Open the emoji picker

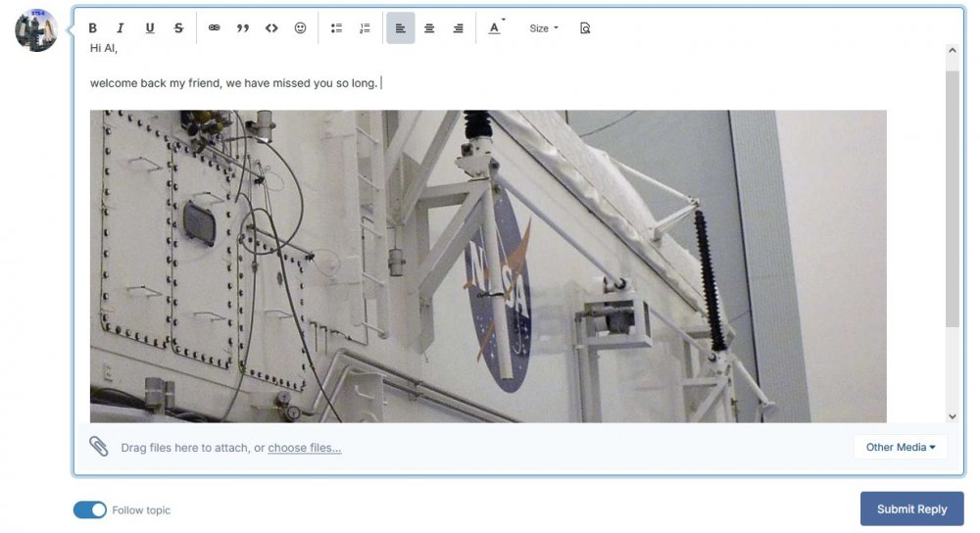pos(301,28)
